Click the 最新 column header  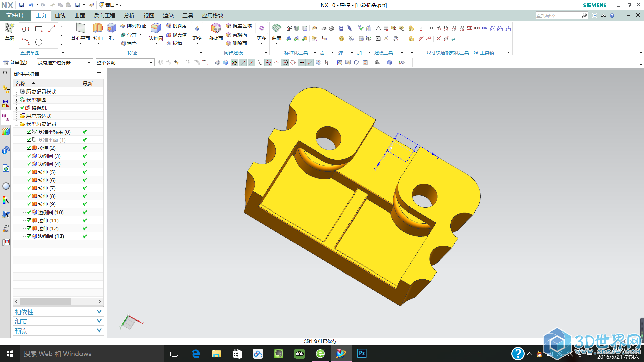click(92, 83)
